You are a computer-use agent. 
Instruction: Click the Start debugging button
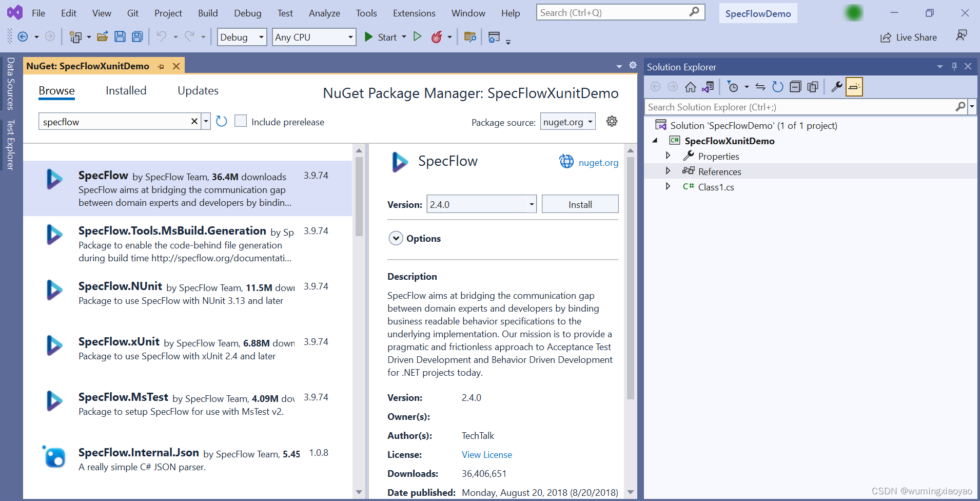click(x=380, y=37)
